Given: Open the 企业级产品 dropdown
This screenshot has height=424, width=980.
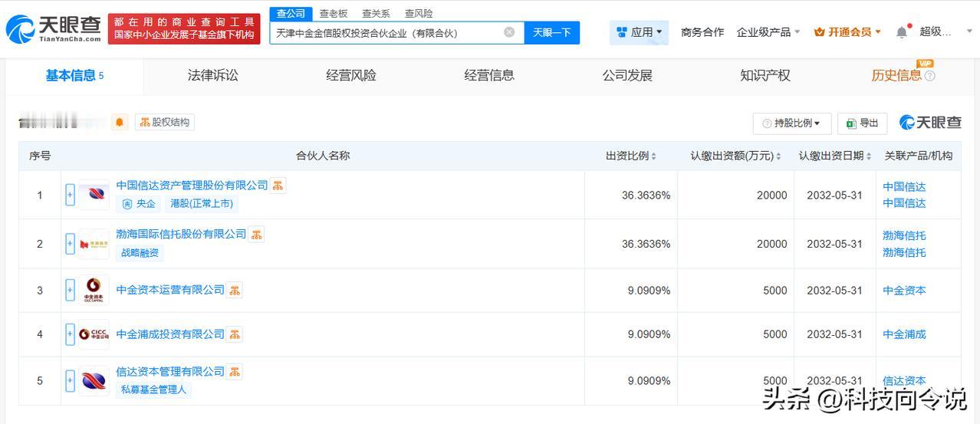Looking at the screenshot, I should pyautogui.click(x=768, y=32).
